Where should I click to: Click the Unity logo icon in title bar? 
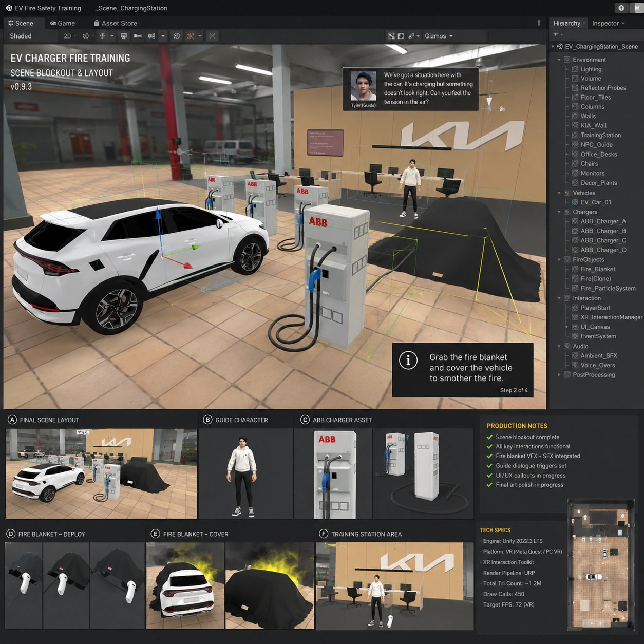9,8
